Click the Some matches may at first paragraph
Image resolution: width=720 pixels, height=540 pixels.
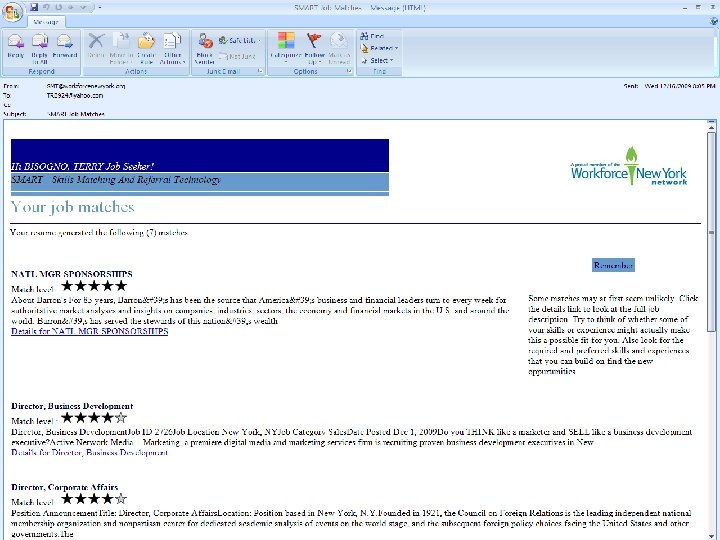pos(613,335)
